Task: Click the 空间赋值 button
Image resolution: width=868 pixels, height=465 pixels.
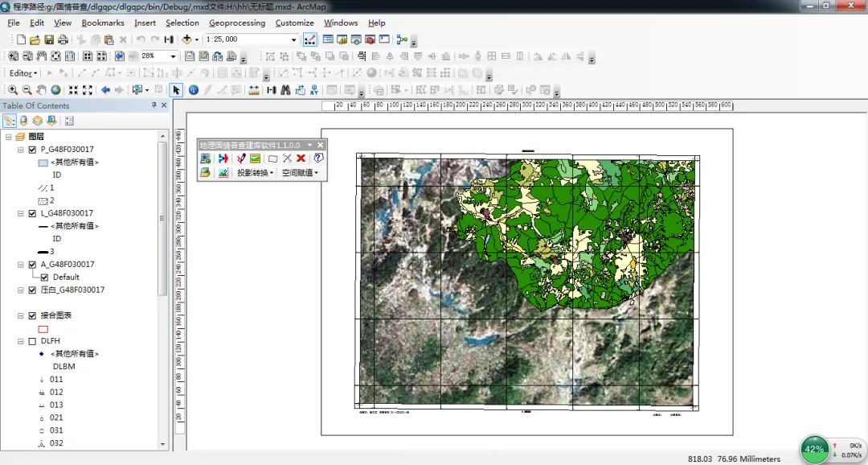Action: click(300, 173)
